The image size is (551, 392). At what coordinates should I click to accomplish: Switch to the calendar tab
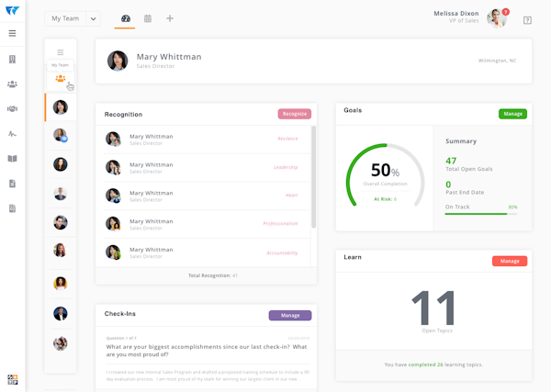[x=148, y=18]
